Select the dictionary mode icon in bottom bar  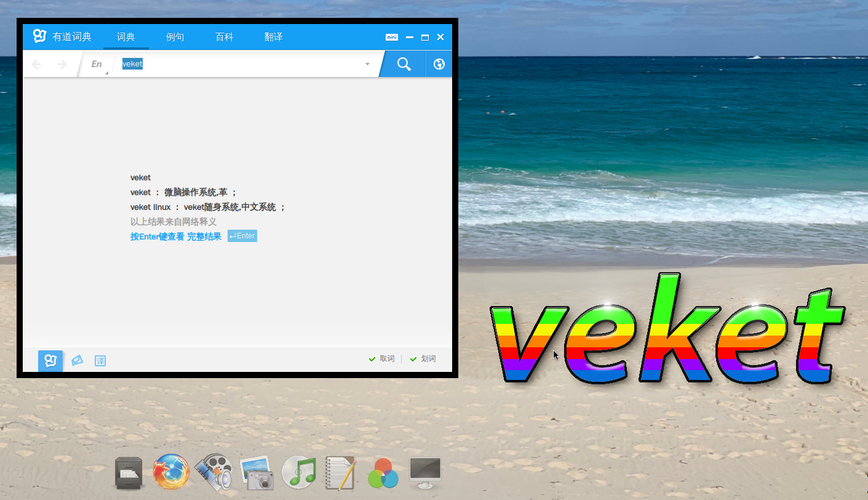click(x=50, y=360)
